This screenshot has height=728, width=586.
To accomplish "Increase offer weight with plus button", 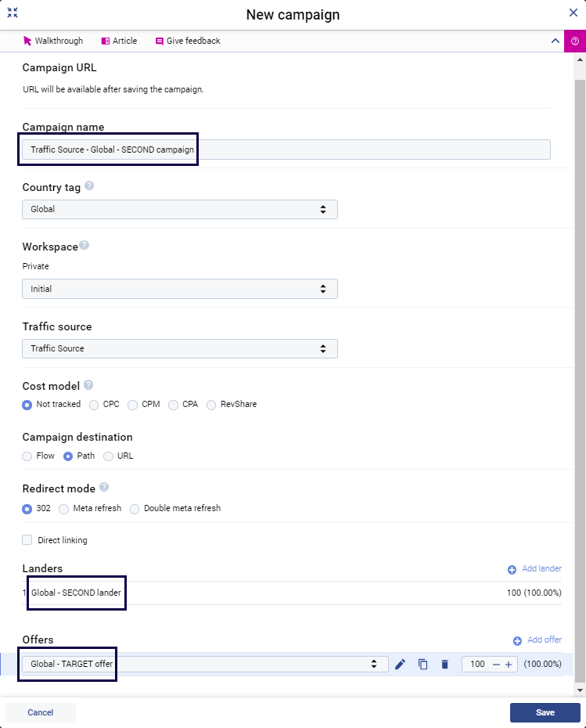I will coord(509,665).
